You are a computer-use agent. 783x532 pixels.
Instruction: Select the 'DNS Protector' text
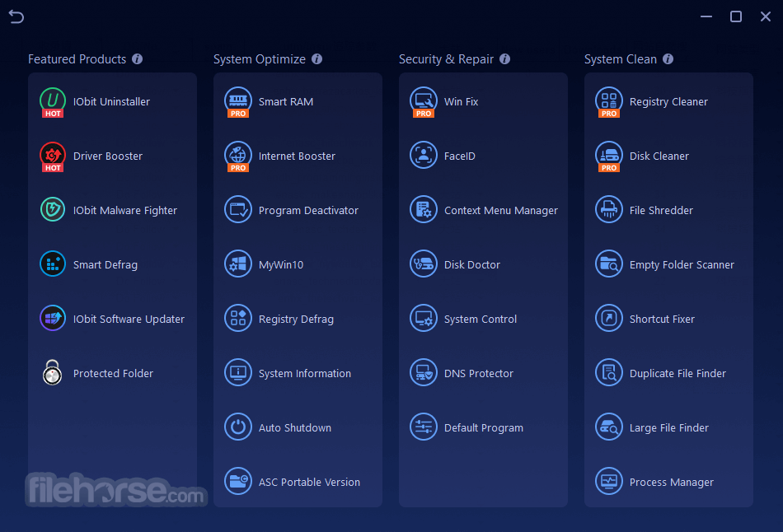click(x=478, y=374)
